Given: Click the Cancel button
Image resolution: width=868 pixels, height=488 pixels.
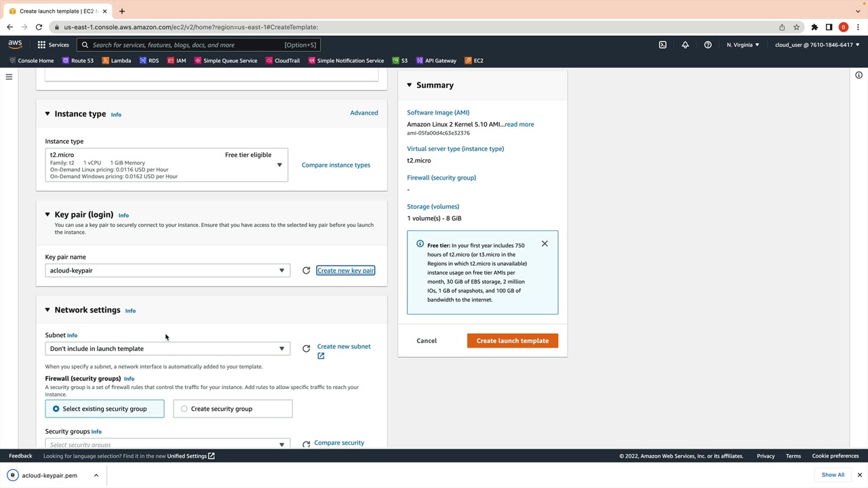Looking at the screenshot, I should (x=427, y=341).
